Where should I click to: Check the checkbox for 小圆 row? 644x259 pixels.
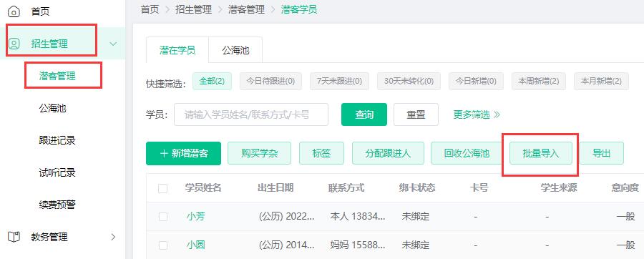point(163,245)
